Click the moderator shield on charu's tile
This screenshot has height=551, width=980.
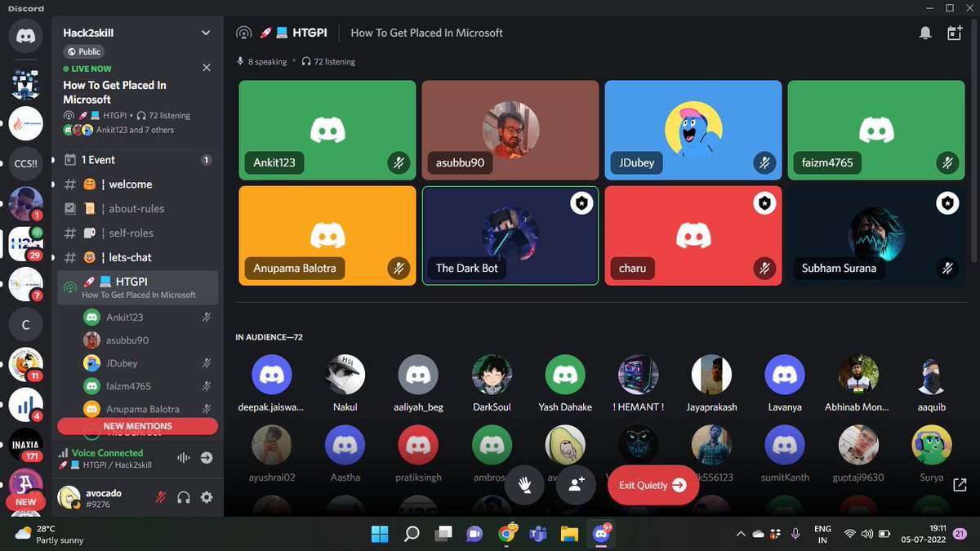[x=764, y=203]
